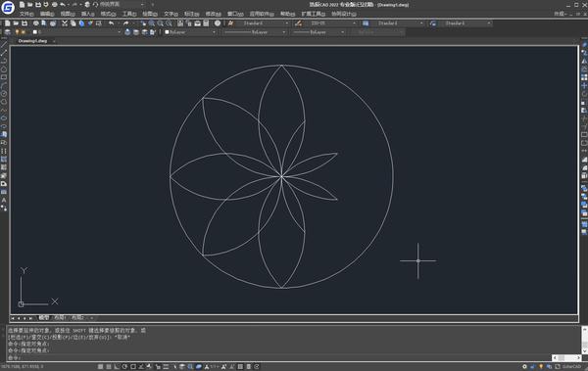Screen dimensions: 588x371
Task: Select the Text tool letter A
Action: [x=4, y=200]
